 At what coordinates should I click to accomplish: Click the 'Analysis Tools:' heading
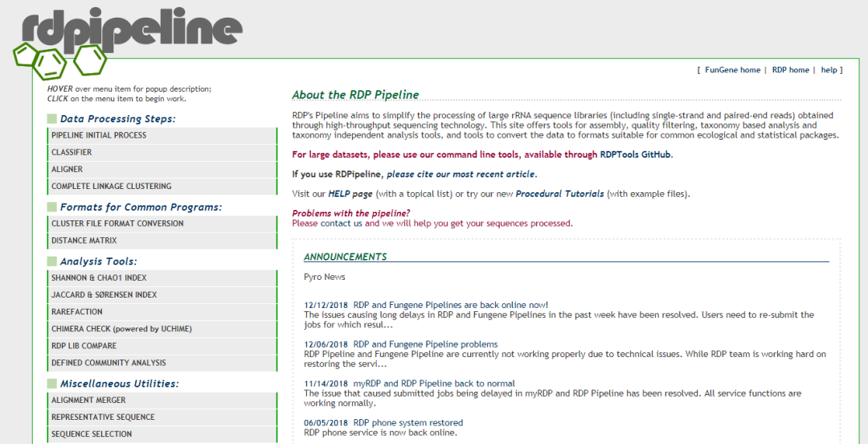pyautogui.click(x=99, y=261)
